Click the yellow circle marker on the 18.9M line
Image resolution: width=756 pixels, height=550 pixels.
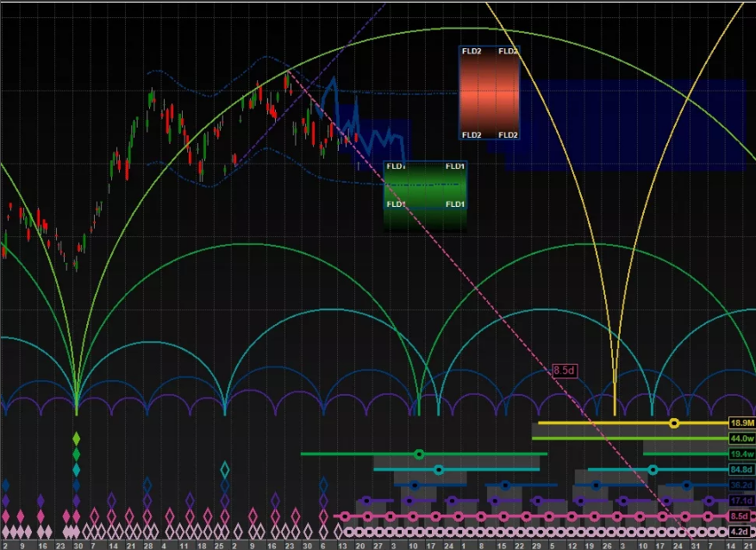674,423
